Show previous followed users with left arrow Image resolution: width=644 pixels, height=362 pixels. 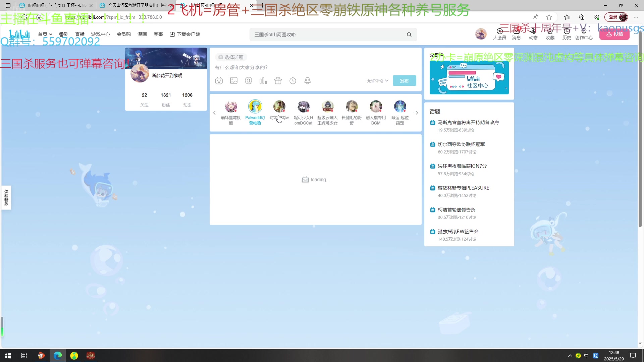click(214, 113)
